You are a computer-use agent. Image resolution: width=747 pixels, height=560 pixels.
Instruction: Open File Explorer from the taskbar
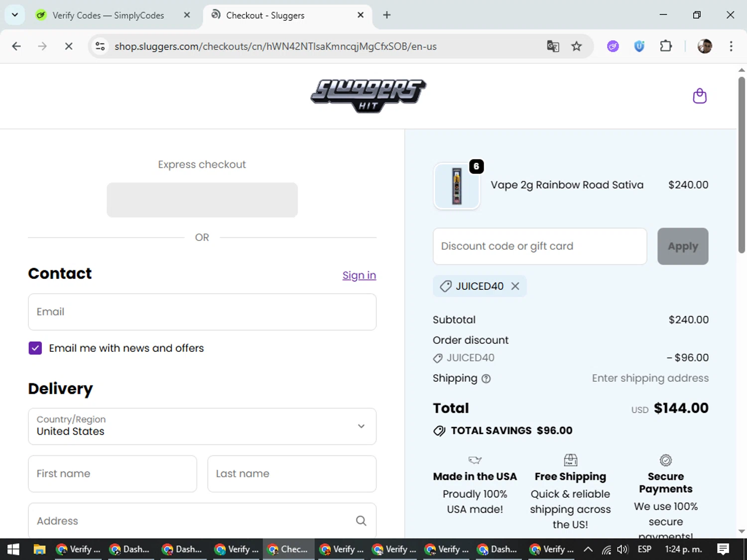click(39, 550)
